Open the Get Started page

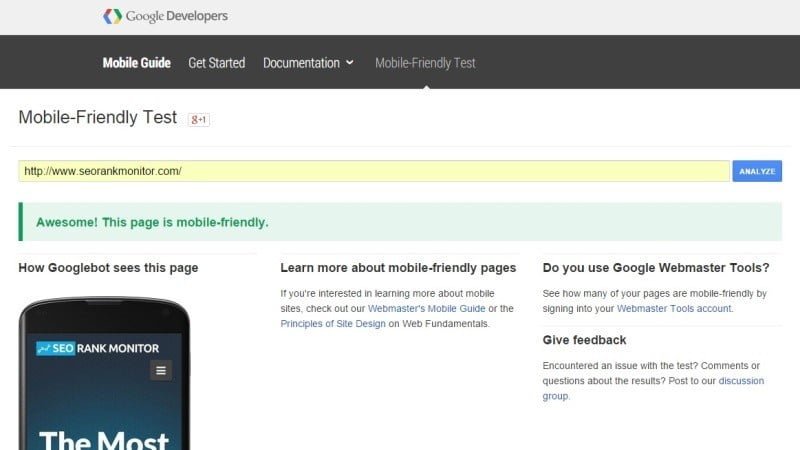[x=217, y=63]
